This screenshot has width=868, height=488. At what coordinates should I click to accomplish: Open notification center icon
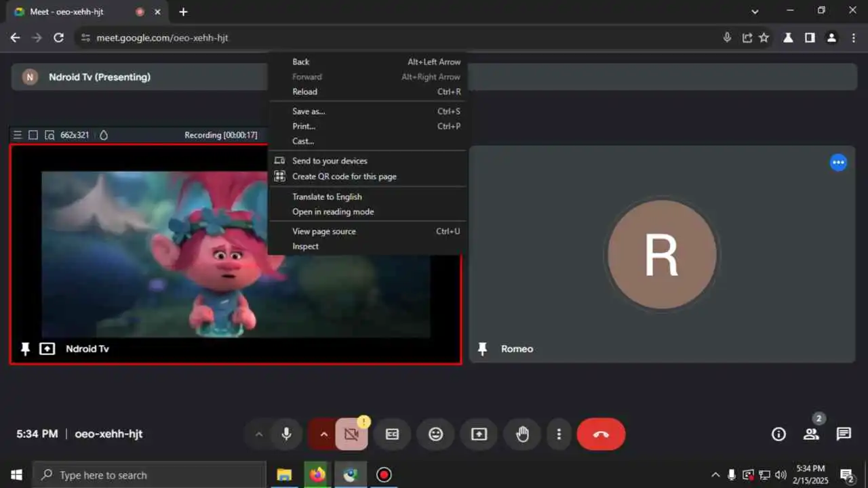coord(847,475)
